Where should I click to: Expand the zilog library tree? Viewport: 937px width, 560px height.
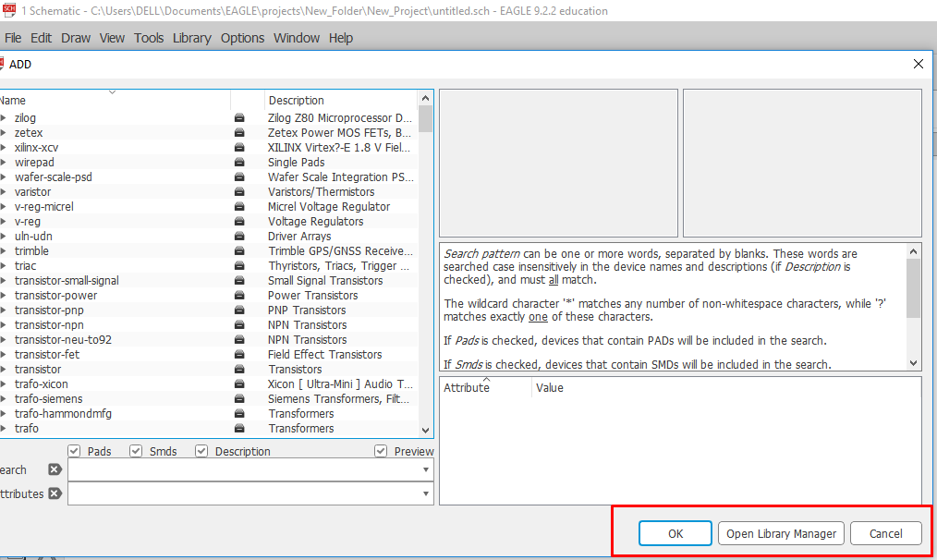pyautogui.click(x=4, y=117)
